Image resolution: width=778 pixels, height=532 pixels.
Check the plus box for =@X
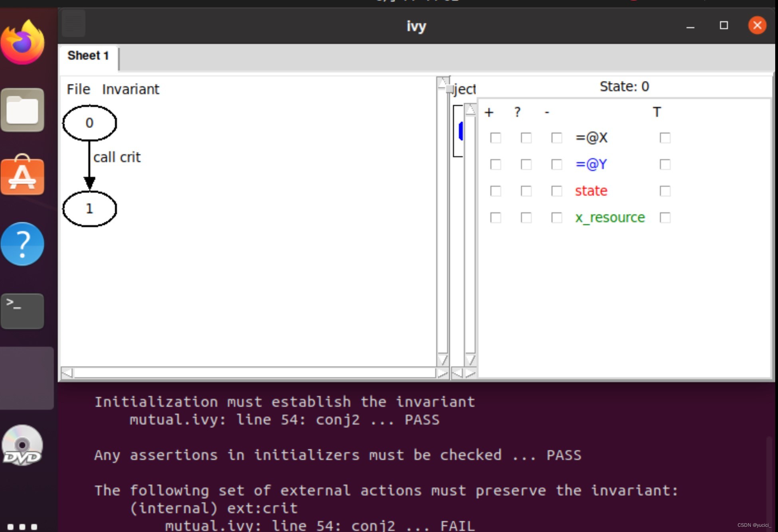coord(496,138)
